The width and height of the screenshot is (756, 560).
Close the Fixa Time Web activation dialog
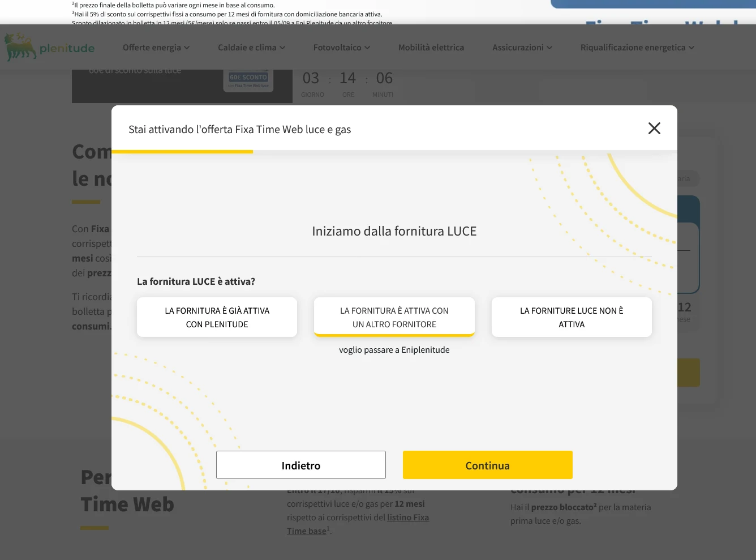[x=654, y=129]
